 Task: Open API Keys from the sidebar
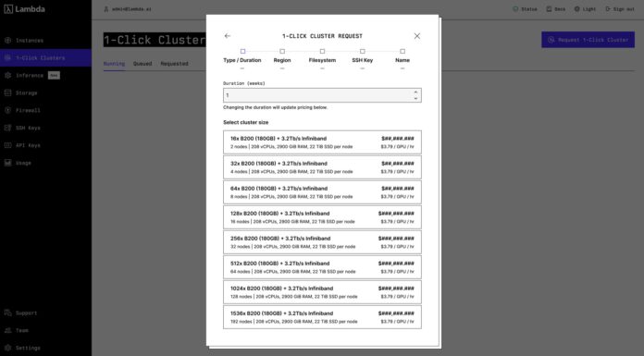click(x=28, y=145)
